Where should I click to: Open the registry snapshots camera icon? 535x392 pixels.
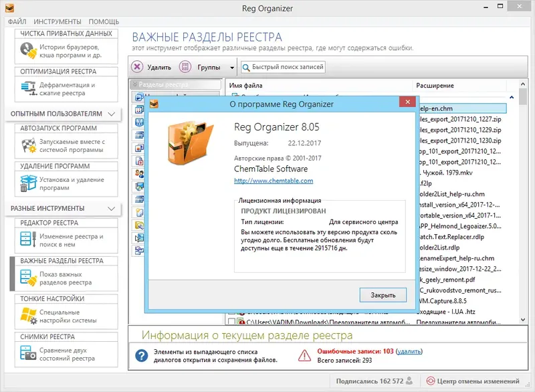[x=28, y=353]
